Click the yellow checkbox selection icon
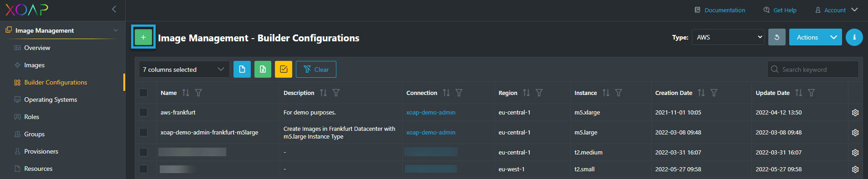Viewport: 868px width, 179px height. click(284, 69)
